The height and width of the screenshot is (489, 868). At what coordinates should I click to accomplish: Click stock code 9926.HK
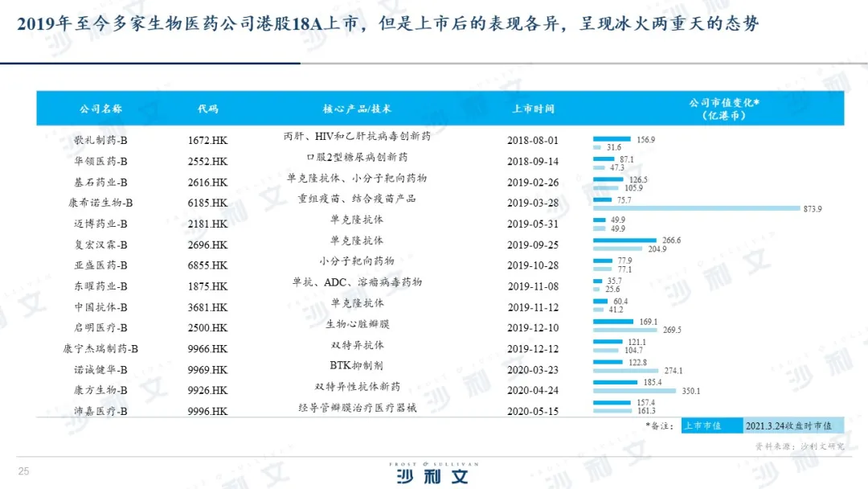pyautogui.click(x=207, y=390)
